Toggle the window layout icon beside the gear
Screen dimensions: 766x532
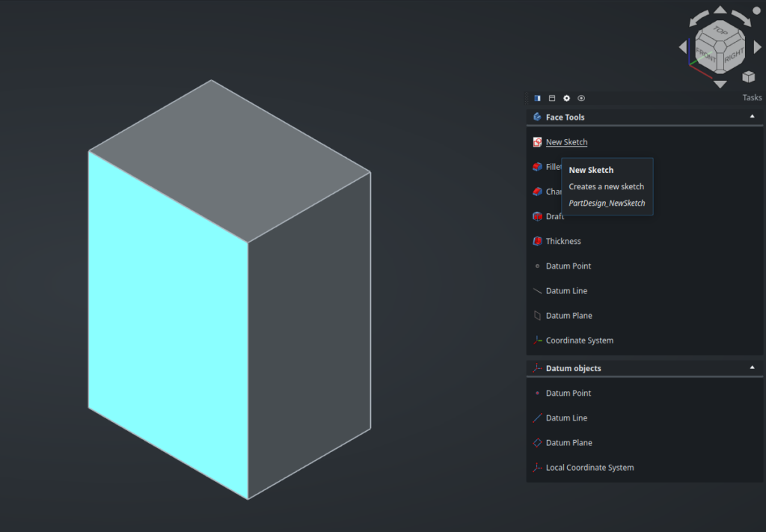pos(552,98)
